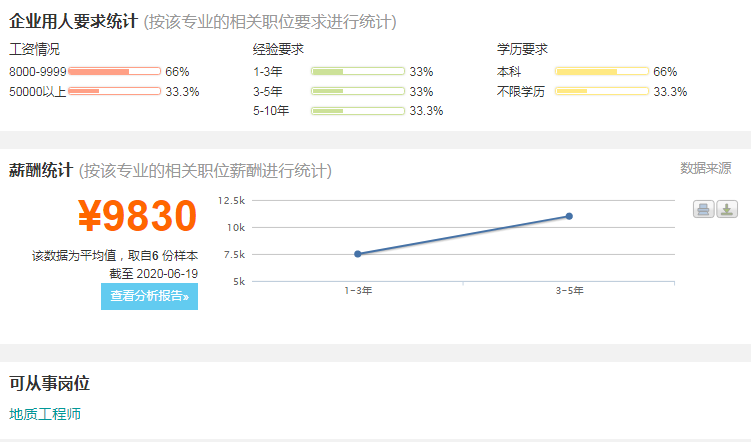Click the chart download icon
Image resolution: width=751 pixels, height=442 pixels.
click(727, 209)
